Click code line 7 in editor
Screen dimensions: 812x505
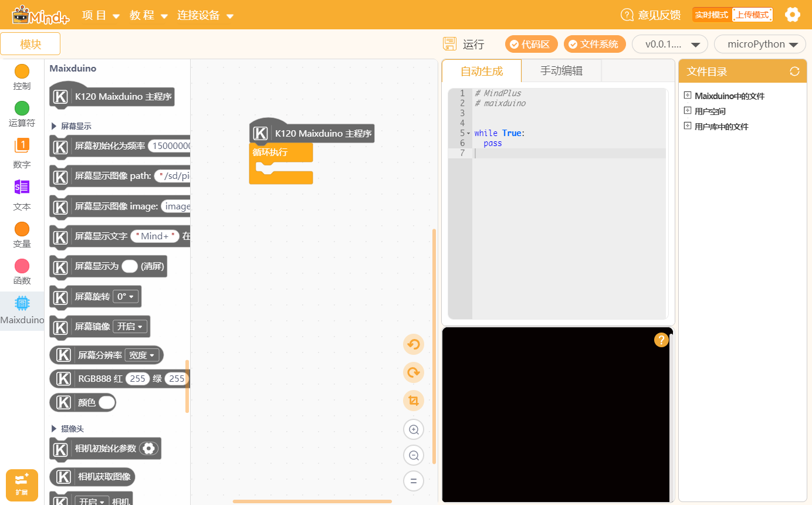pos(569,153)
